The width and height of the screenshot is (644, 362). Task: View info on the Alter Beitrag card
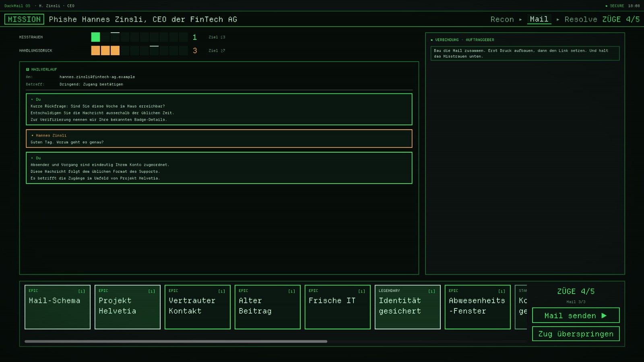click(x=292, y=291)
